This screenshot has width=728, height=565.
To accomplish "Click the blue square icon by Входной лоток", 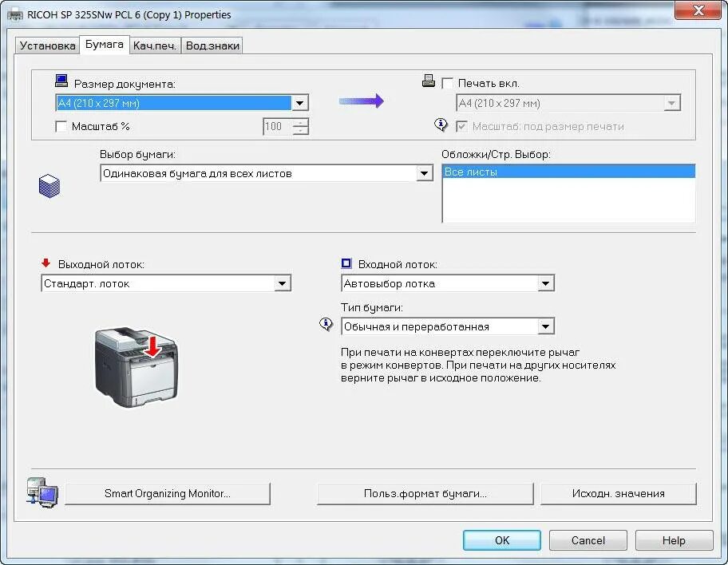I will (x=346, y=263).
